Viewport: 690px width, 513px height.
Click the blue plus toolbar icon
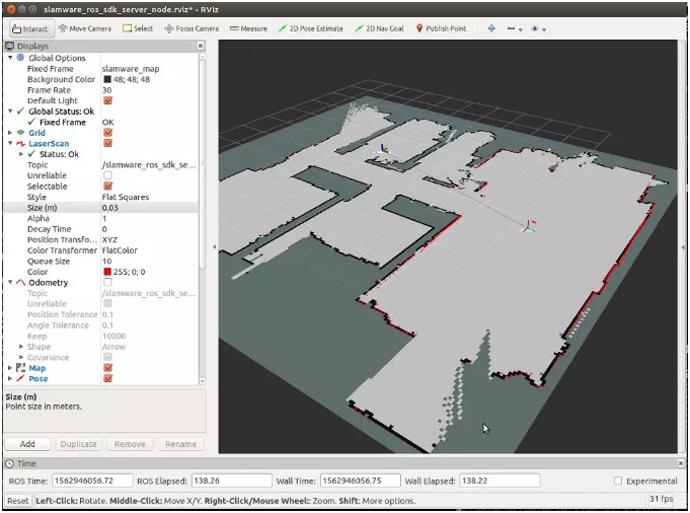pos(491,28)
